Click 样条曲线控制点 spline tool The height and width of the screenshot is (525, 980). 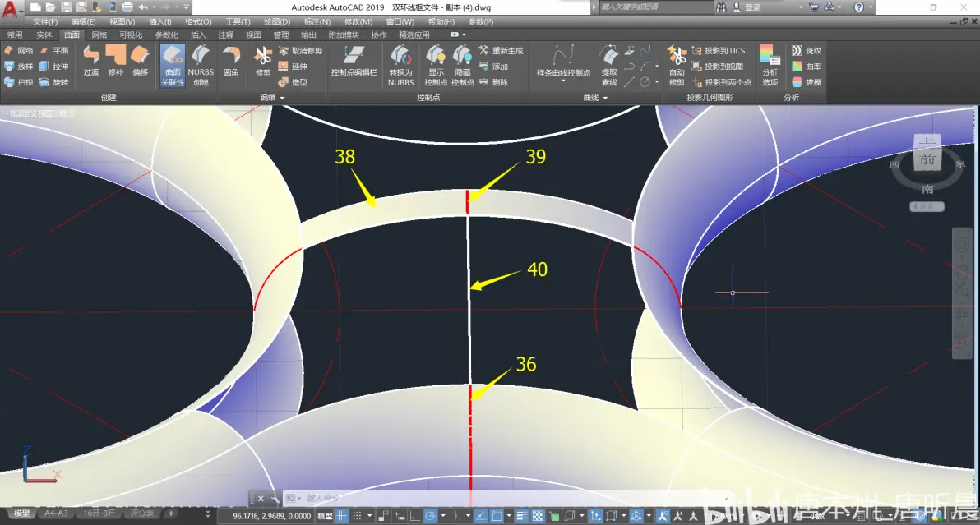tap(563, 61)
